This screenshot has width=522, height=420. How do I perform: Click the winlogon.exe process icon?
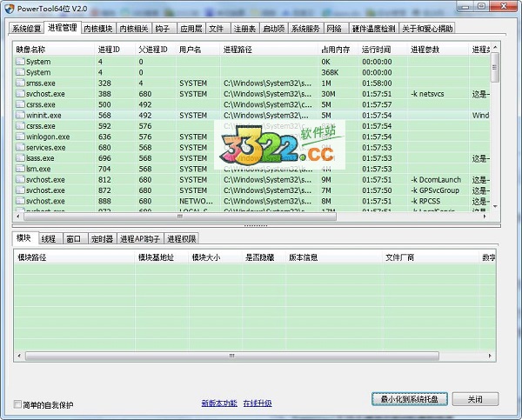pyautogui.click(x=20, y=137)
